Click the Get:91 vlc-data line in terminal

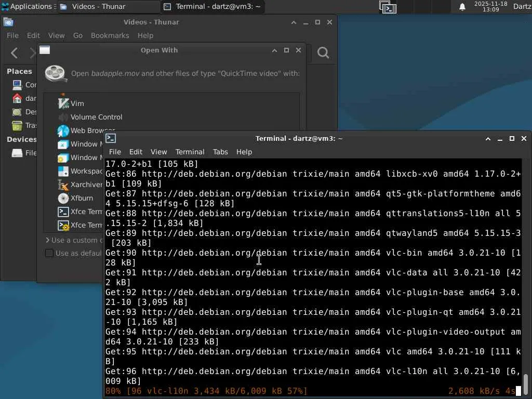(x=313, y=277)
